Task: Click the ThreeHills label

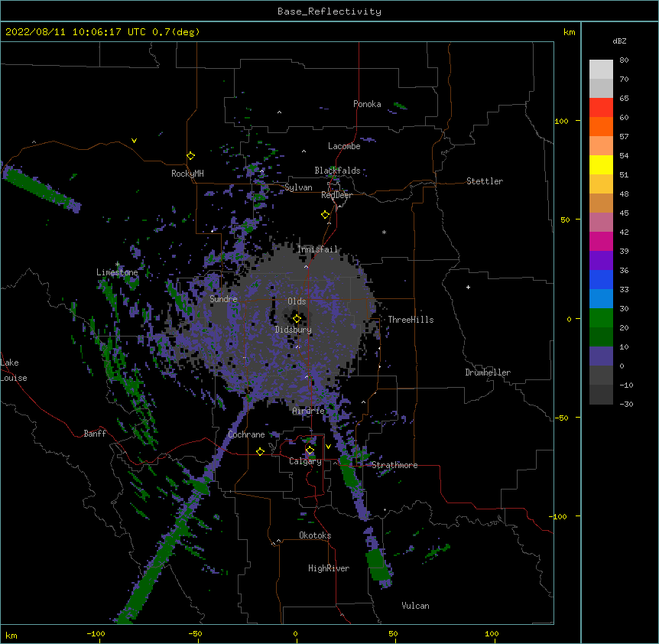Action: coord(411,320)
